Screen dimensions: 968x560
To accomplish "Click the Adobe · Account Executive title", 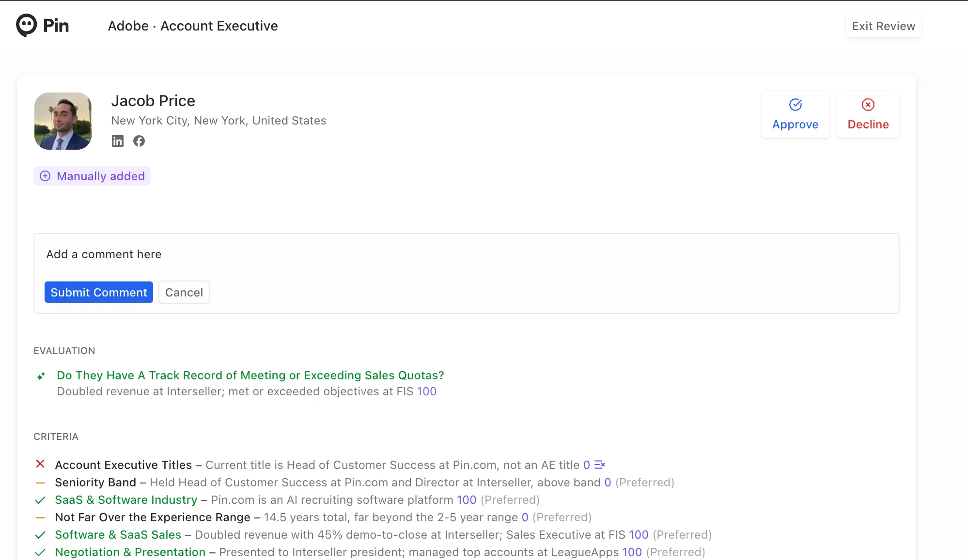I will (193, 26).
